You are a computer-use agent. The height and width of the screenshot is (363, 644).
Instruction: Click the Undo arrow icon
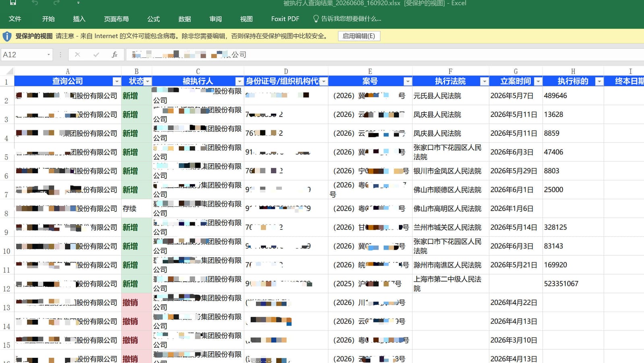(35, 2)
